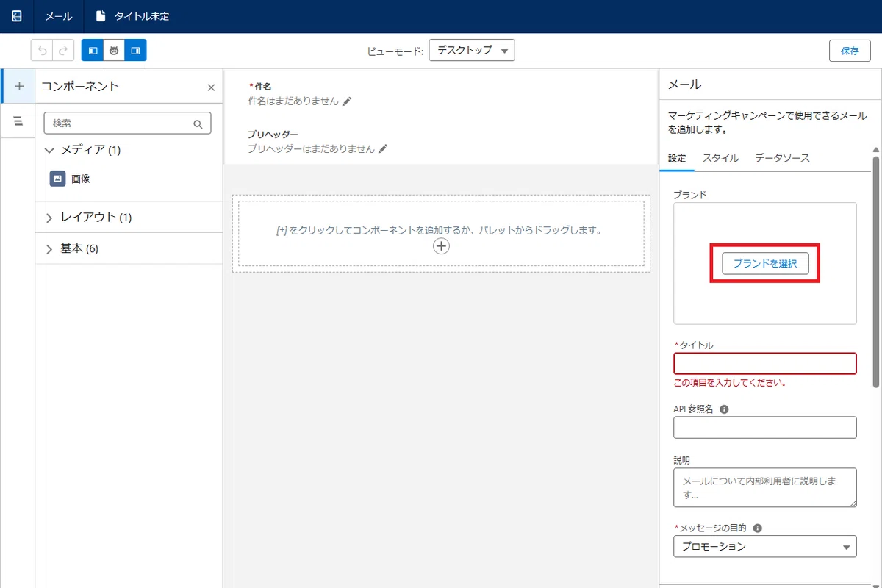Viewport: 882px width, 588px height.
Task: Click the タイトル未定 document icon in the header
Action: (x=101, y=15)
